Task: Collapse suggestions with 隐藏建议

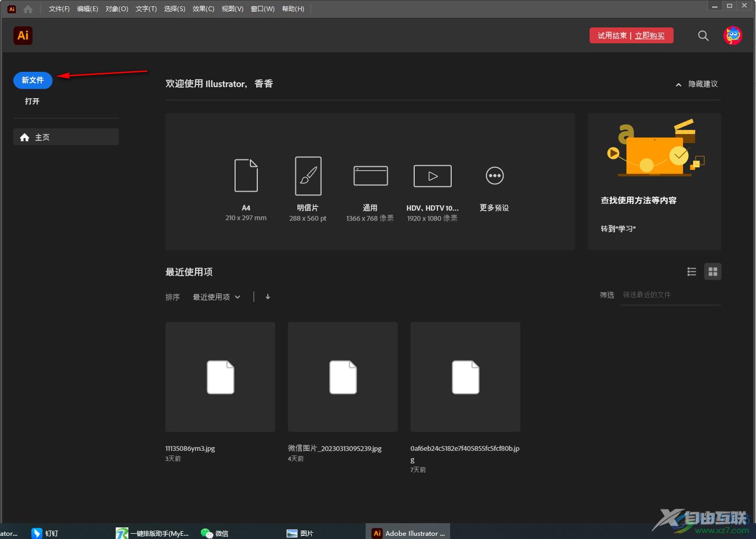Action: (x=697, y=84)
